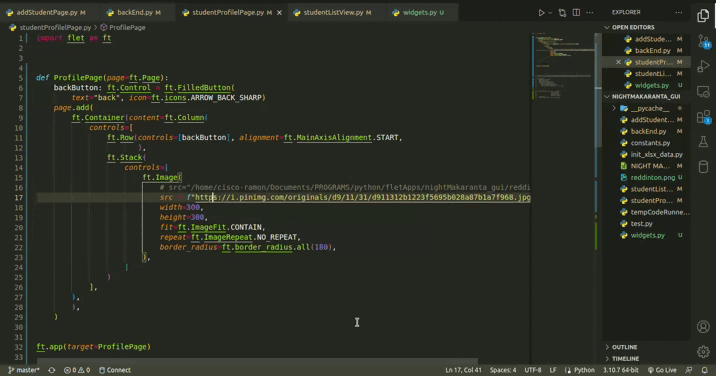Open the Run and Debug view
Screen dimensions: 716x376
703,67
